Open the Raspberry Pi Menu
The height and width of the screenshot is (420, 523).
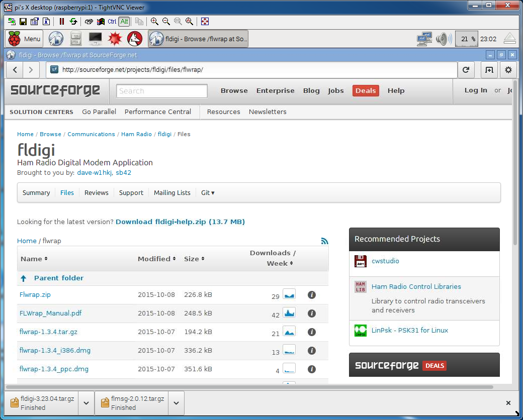point(24,39)
